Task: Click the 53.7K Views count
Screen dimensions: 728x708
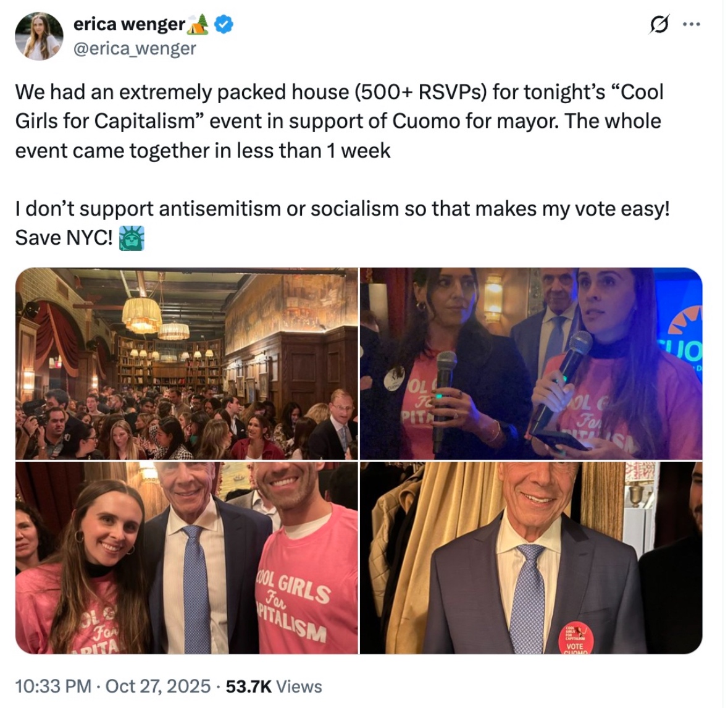Action: tap(274, 686)
